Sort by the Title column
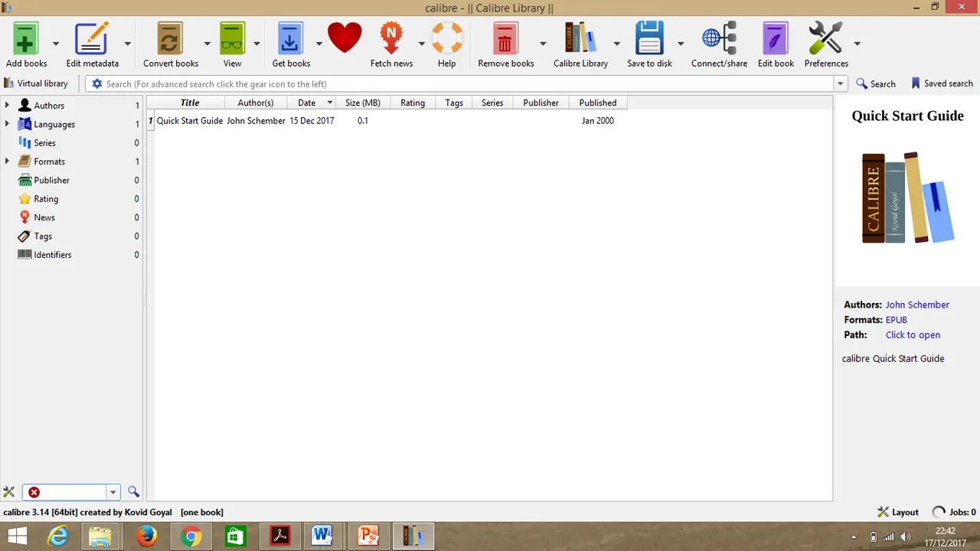The width and height of the screenshot is (980, 551). click(189, 103)
